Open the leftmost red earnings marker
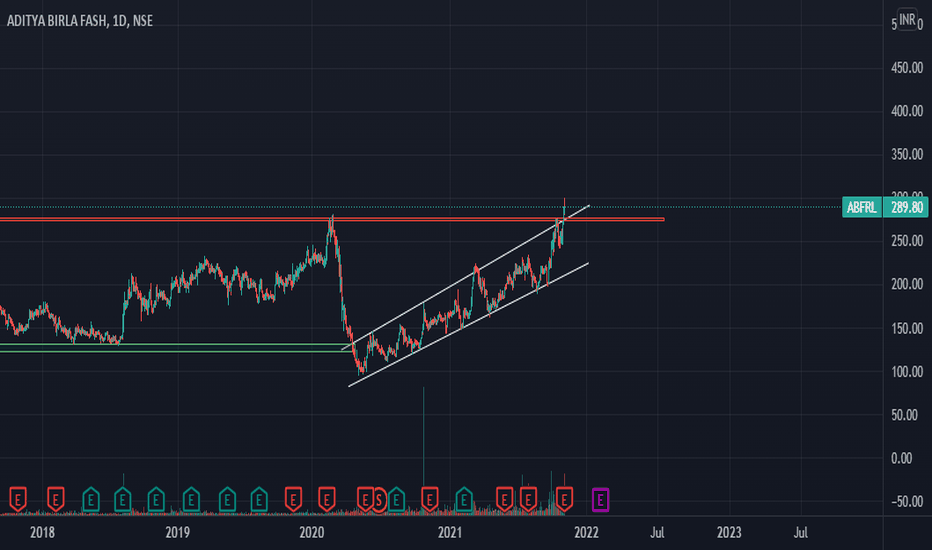932x550 pixels. coord(18,499)
